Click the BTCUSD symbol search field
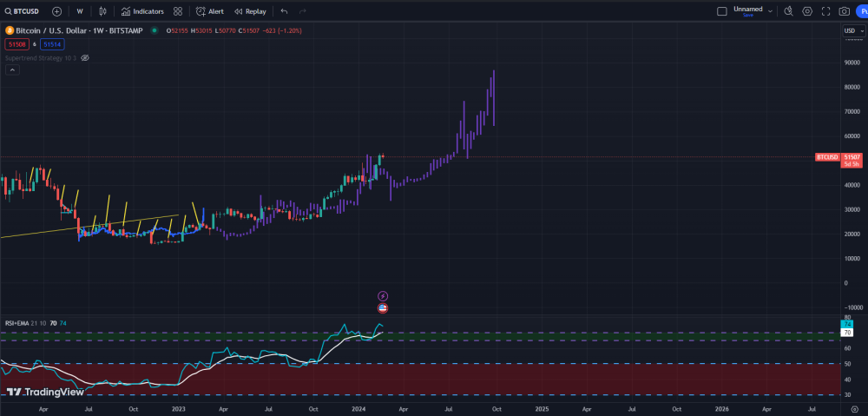 pos(24,11)
